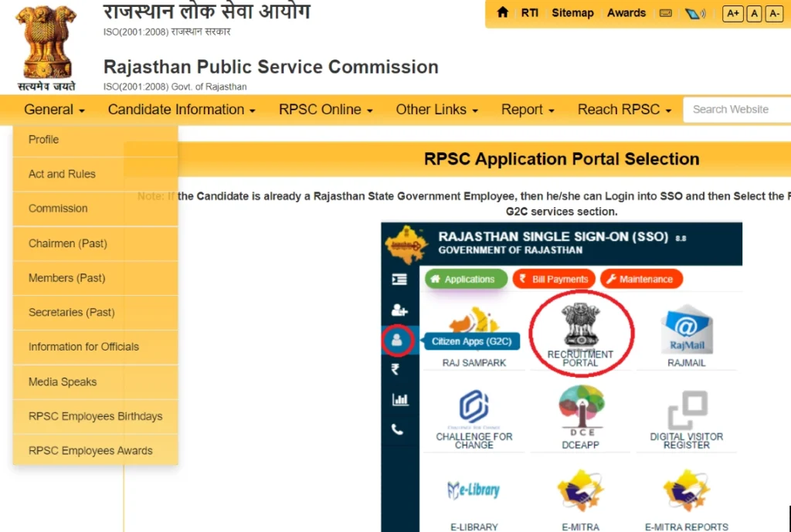Click the add-user sidebar icon
791x532 pixels.
pyautogui.click(x=399, y=310)
